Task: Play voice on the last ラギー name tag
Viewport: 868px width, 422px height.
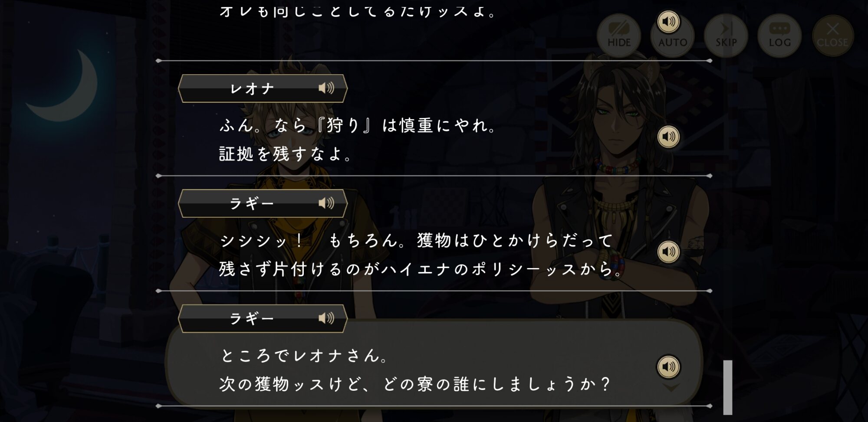Action: point(326,318)
